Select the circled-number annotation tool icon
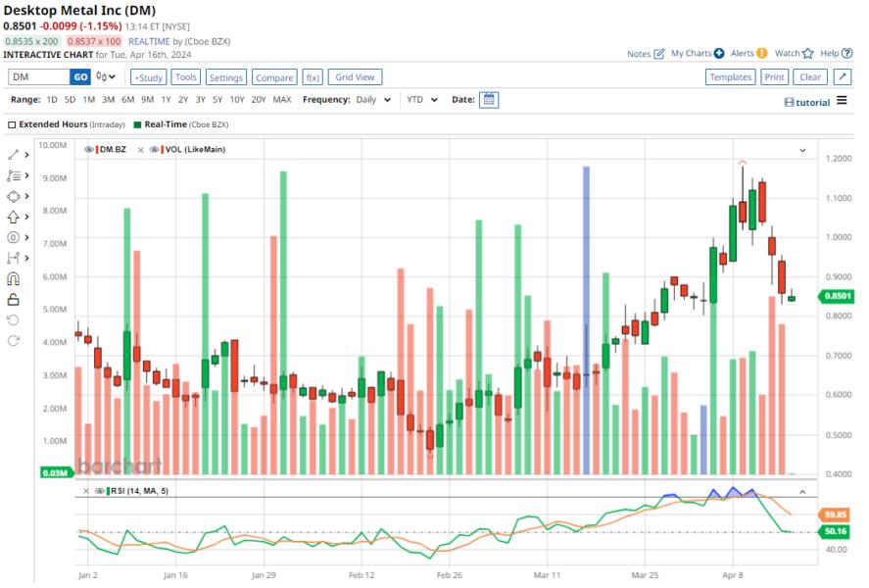The width and height of the screenshot is (869, 588). point(14,237)
